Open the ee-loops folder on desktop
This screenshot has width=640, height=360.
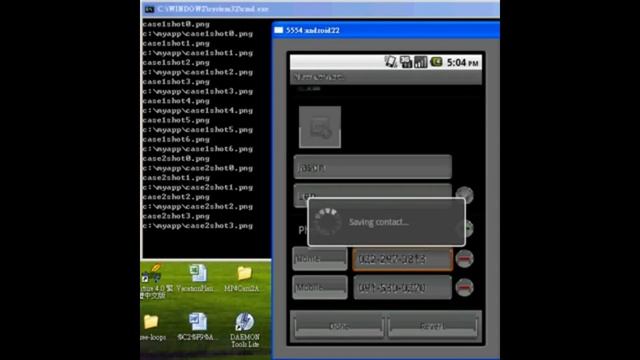[152, 327]
